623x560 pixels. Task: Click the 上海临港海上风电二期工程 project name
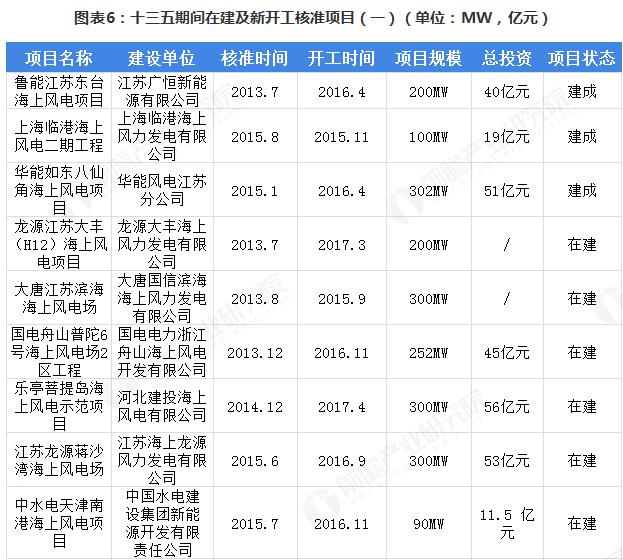coord(58,135)
